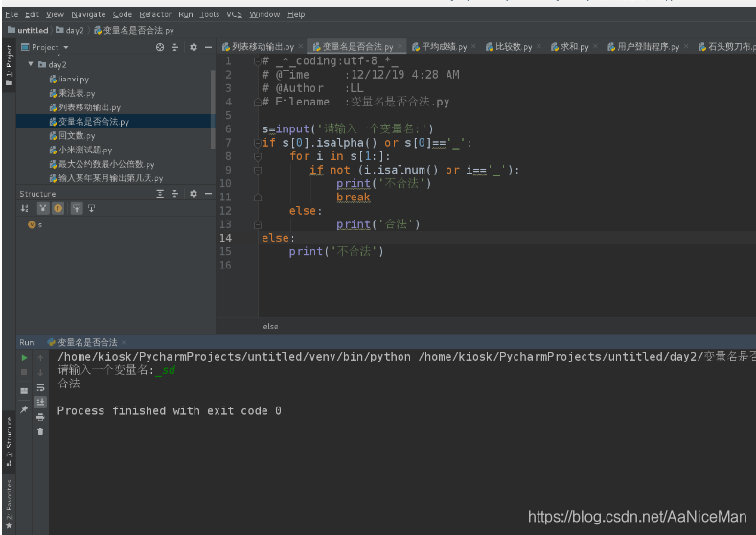756x535 pixels.
Task: Select variable s in the Structure tree
Action: (35, 224)
